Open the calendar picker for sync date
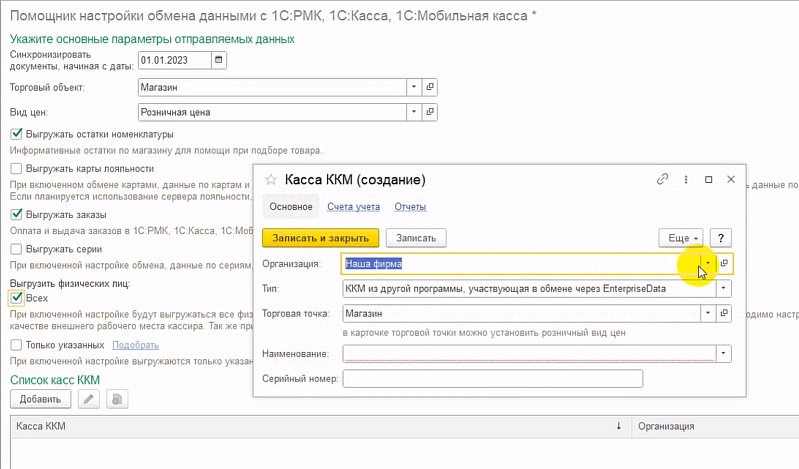 click(x=219, y=60)
